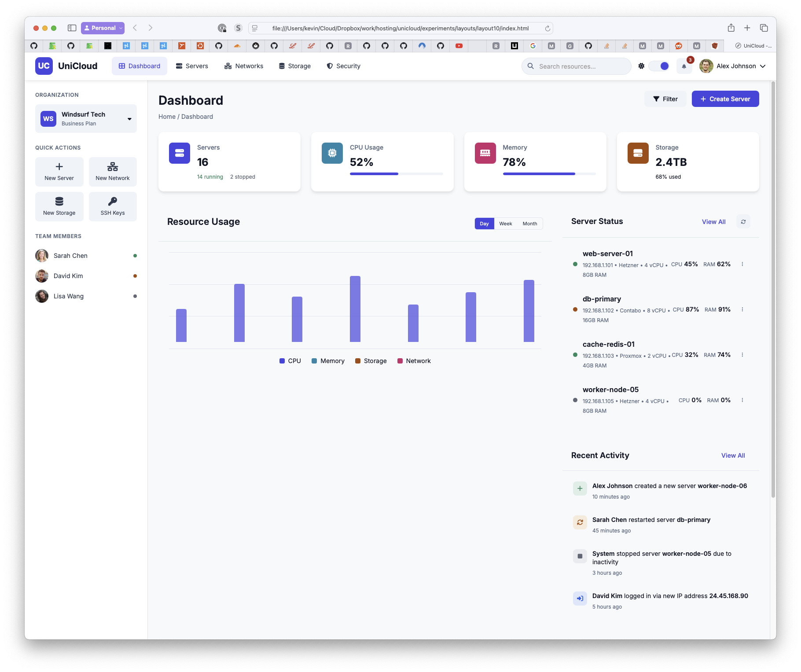Click the New Server quick action icon
The image size is (801, 672).
tap(59, 167)
